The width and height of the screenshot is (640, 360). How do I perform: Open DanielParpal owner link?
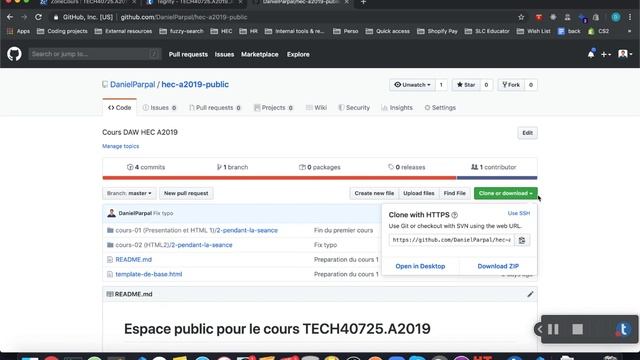pyautogui.click(x=133, y=84)
